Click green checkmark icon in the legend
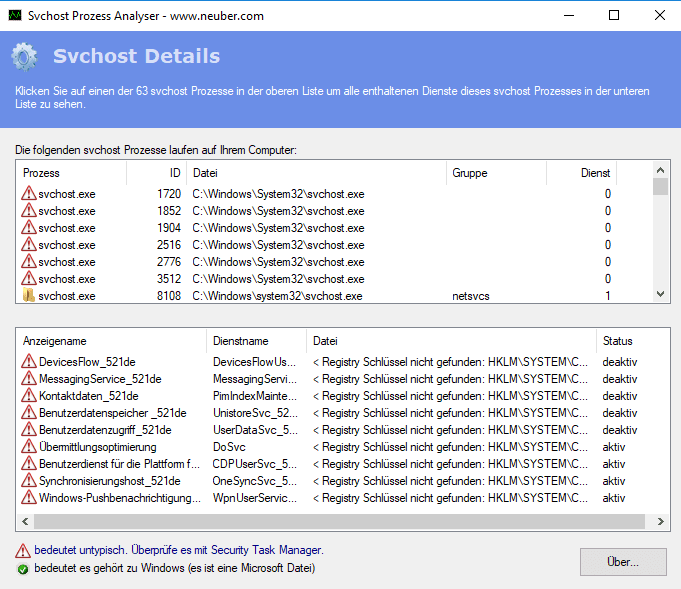The width and height of the screenshot is (681, 589). (22, 569)
